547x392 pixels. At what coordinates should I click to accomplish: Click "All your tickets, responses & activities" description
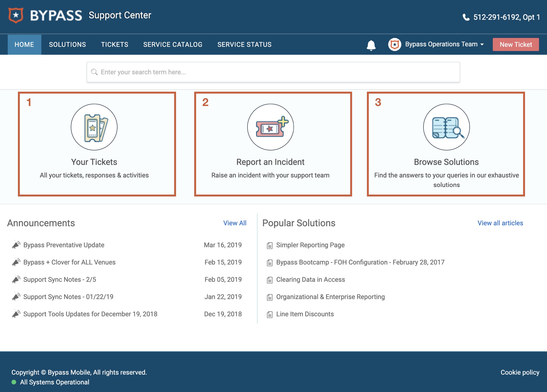click(x=94, y=175)
